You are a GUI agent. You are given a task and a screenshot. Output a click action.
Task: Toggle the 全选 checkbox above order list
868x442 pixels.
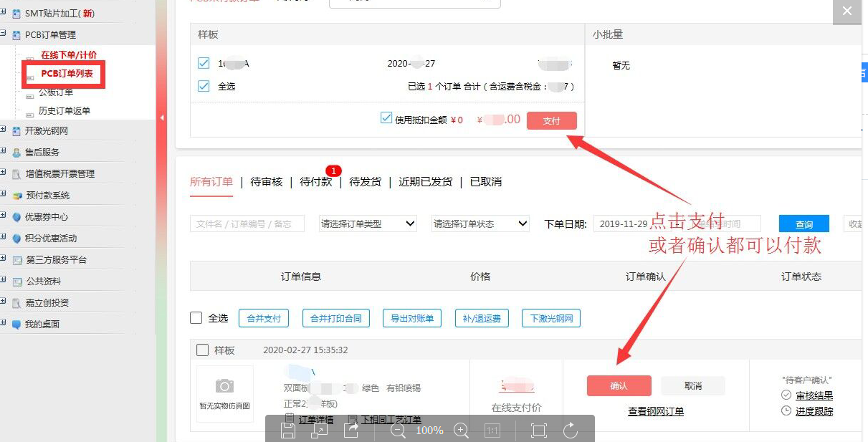tap(196, 318)
